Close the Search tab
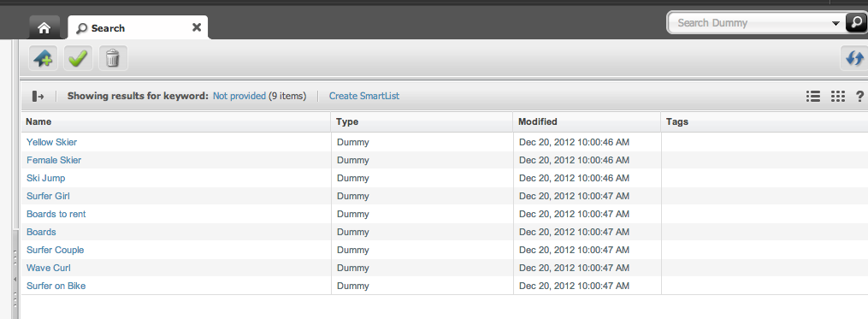This screenshot has width=868, height=319. [197, 27]
